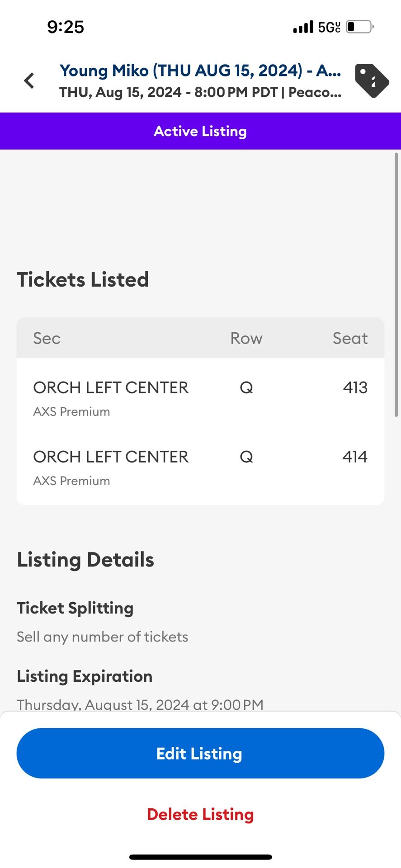Tap the 5G network indicator
This screenshot has height=868, width=401.
click(x=329, y=27)
